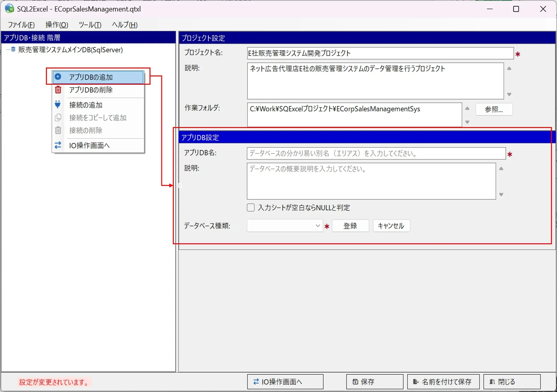Choose IO操作画面へ in context menu

click(98, 145)
